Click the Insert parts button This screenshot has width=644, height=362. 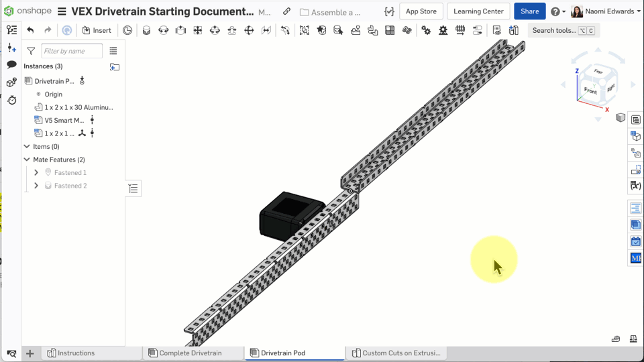[97, 30]
